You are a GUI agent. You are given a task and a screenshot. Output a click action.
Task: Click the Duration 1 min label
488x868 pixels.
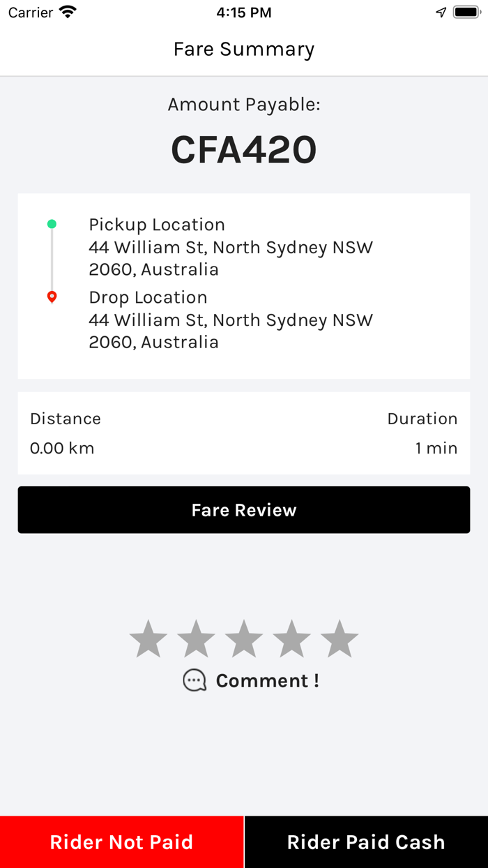click(x=437, y=448)
